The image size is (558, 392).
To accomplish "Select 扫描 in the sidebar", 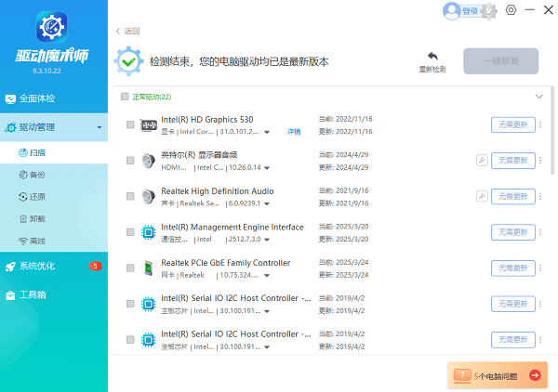I will tap(54, 153).
